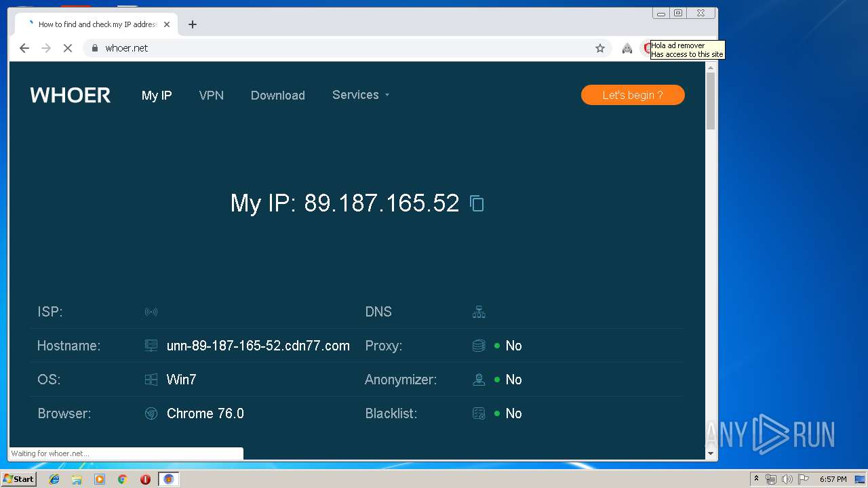Click the page scrollbar down arrow
Image resolution: width=868 pixels, height=488 pixels.
click(711, 453)
